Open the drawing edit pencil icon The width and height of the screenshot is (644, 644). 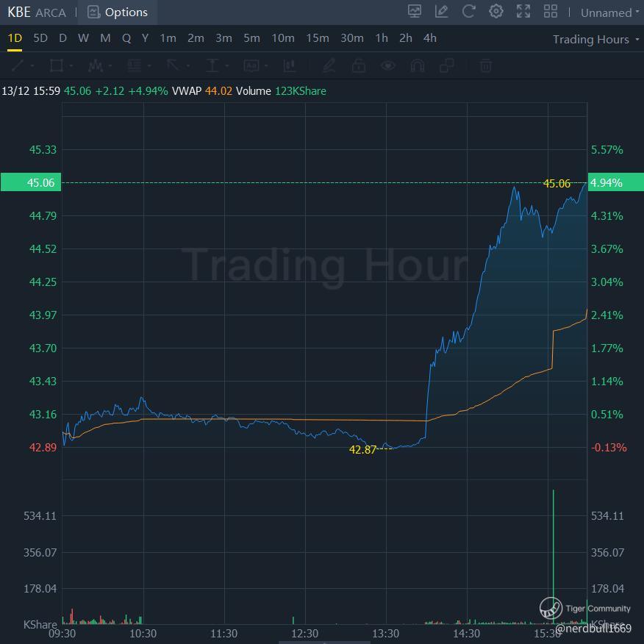[x=442, y=12]
